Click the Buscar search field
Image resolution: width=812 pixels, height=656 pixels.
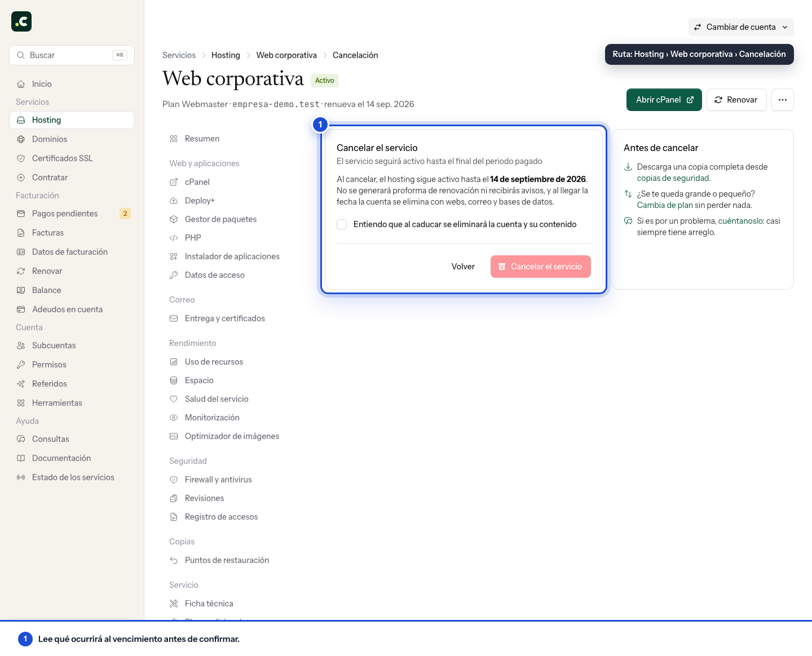click(72, 55)
